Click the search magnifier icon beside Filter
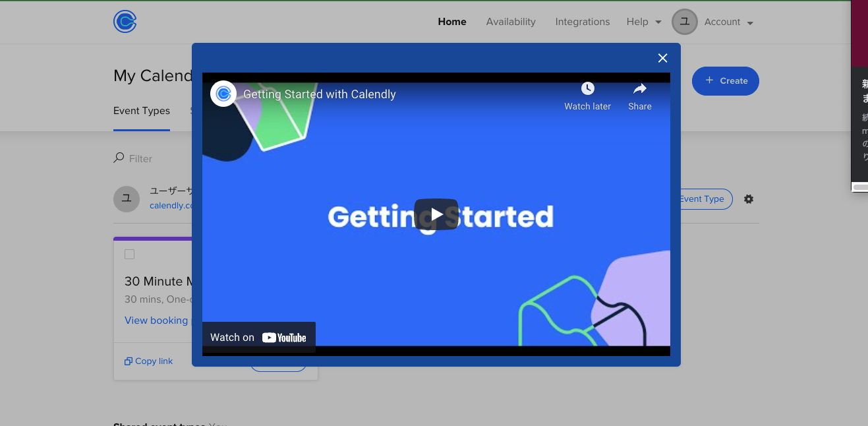 [x=119, y=158]
